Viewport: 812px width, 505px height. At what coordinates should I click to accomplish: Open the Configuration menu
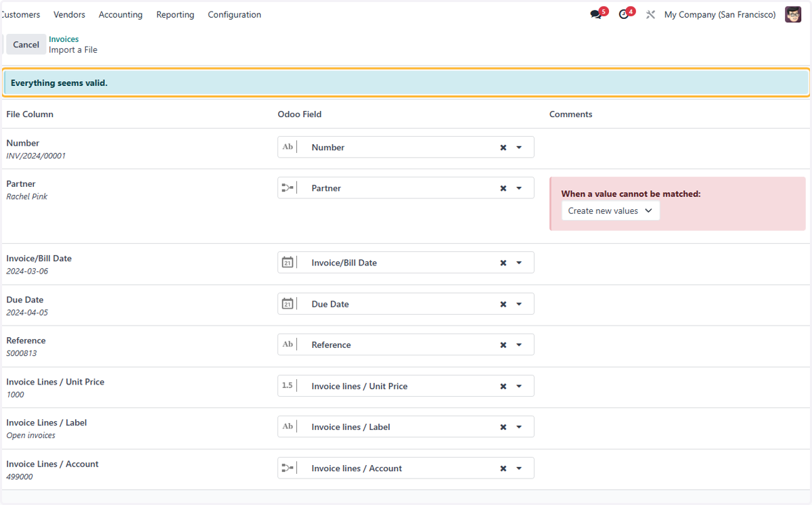pos(235,14)
